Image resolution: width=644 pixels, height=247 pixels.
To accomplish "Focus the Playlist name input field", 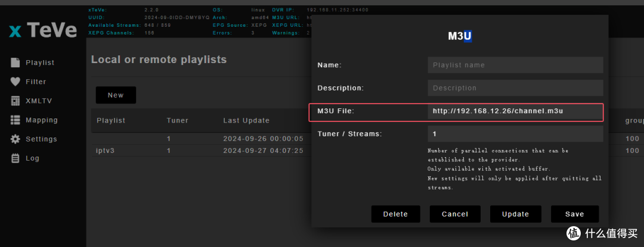I will click(515, 65).
